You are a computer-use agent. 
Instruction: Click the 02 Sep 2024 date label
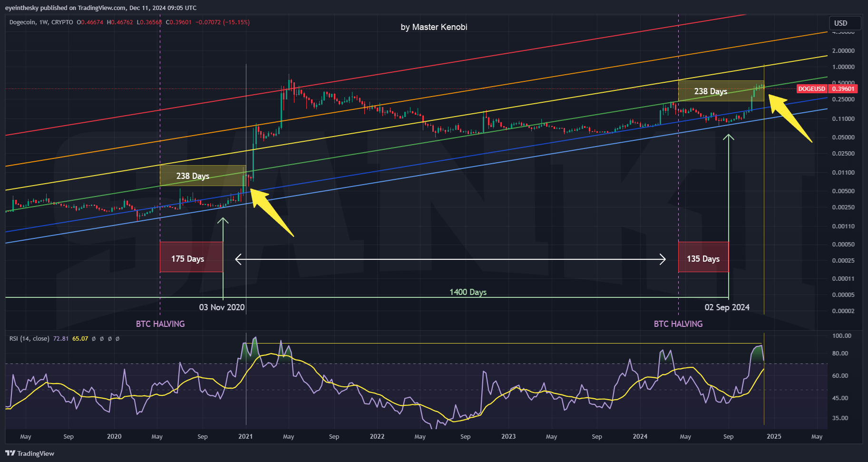[x=727, y=307]
